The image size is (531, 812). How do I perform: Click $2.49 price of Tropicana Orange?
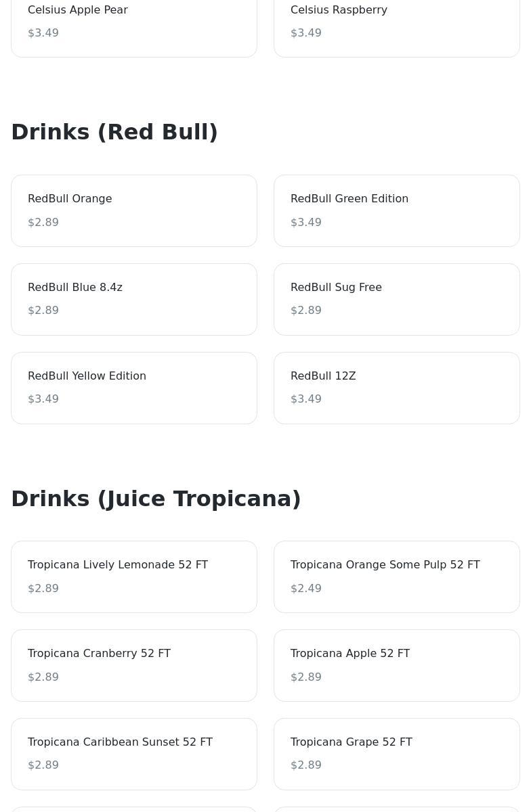tap(306, 589)
